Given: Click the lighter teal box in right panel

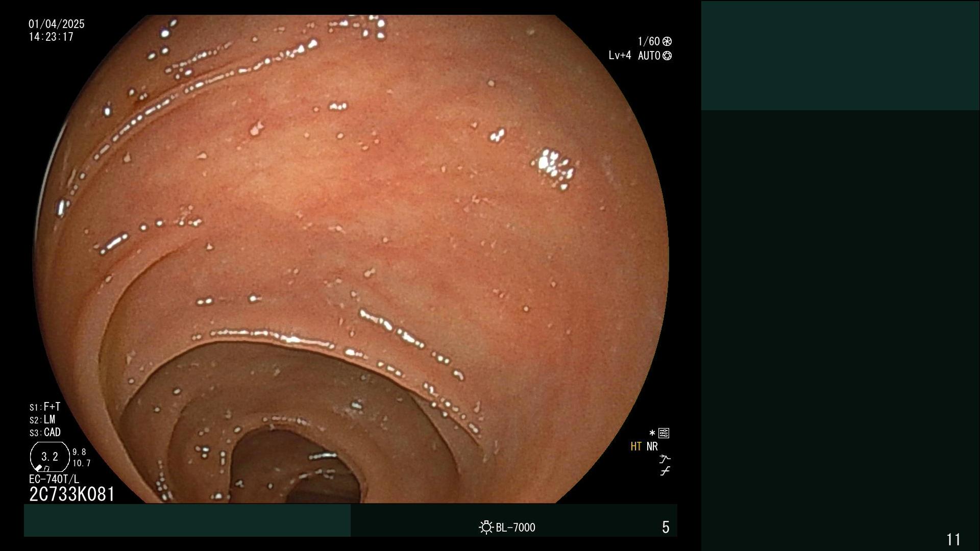Looking at the screenshot, I should pos(840,56).
